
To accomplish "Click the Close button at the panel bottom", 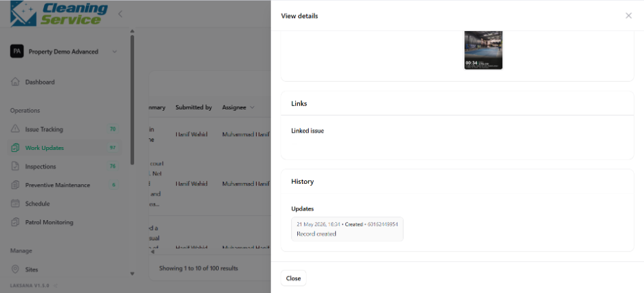I will click(293, 279).
